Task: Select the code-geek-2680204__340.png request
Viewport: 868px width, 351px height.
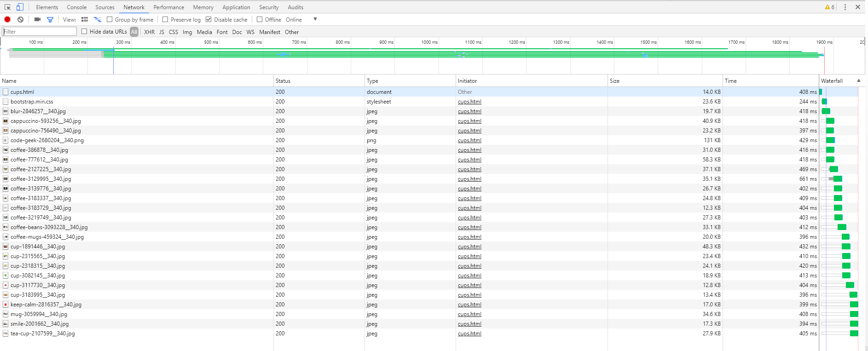Action: click(x=47, y=140)
